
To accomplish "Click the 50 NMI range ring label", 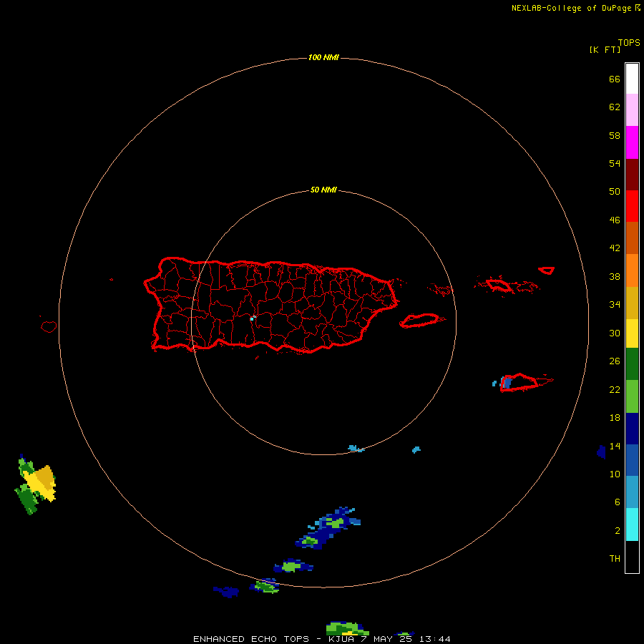I will tap(323, 190).
